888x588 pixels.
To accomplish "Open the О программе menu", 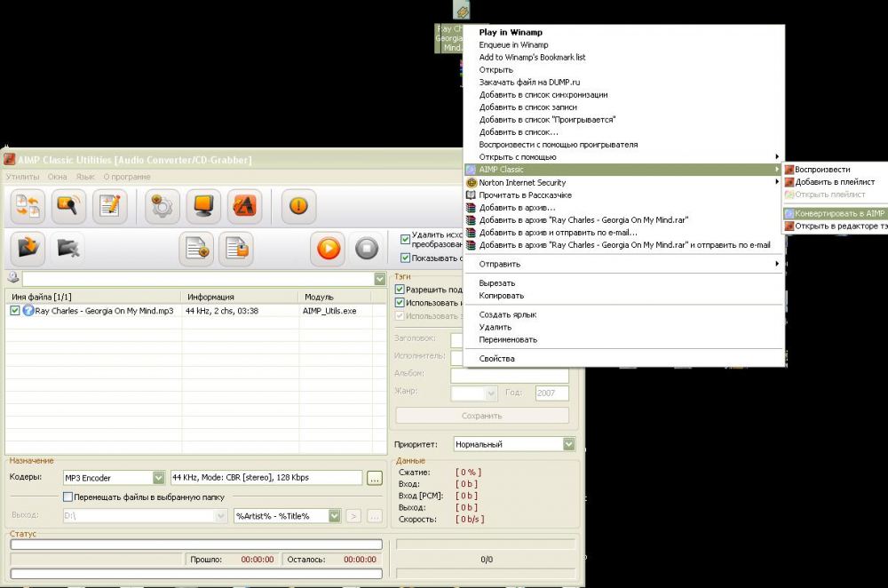I will (x=127, y=177).
